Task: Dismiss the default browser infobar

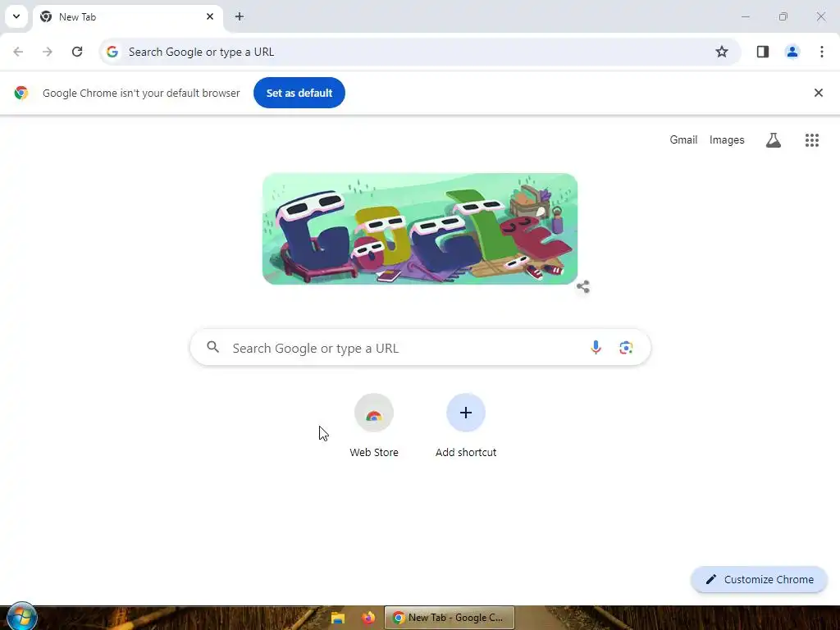Action: (819, 93)
